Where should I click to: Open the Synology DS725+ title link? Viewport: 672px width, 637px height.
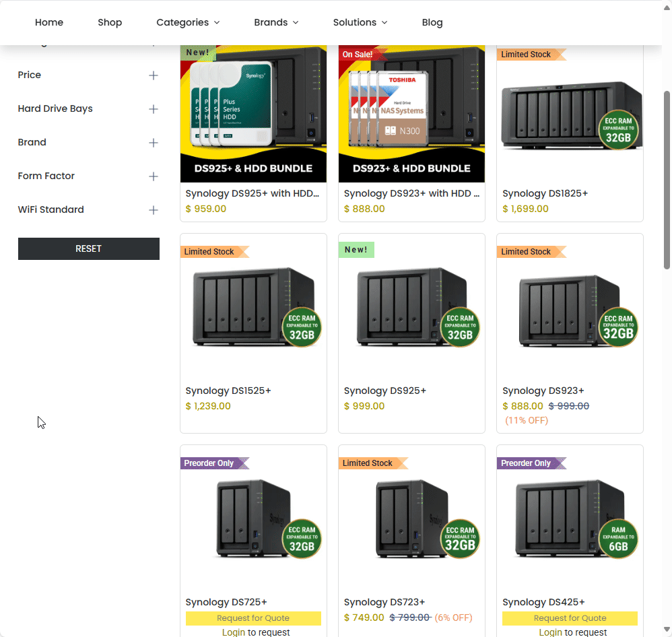tap(226, 602)
